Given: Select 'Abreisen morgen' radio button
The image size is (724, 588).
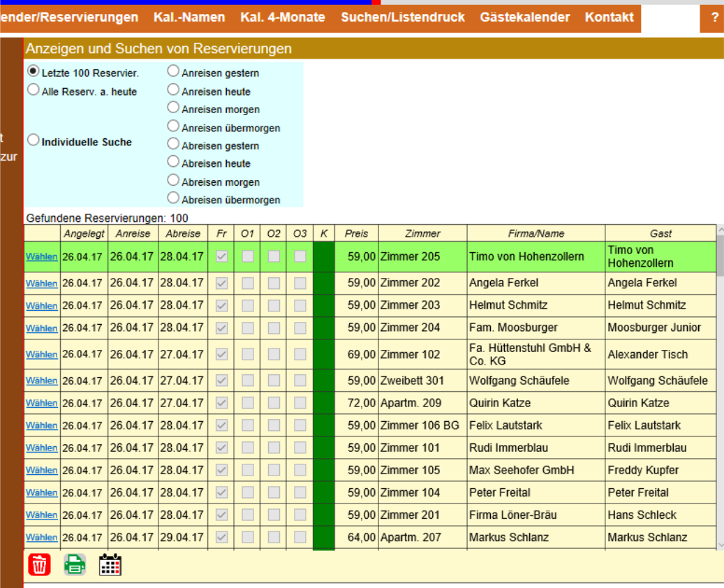Looking at the screenshot, I should click(173, 181).
